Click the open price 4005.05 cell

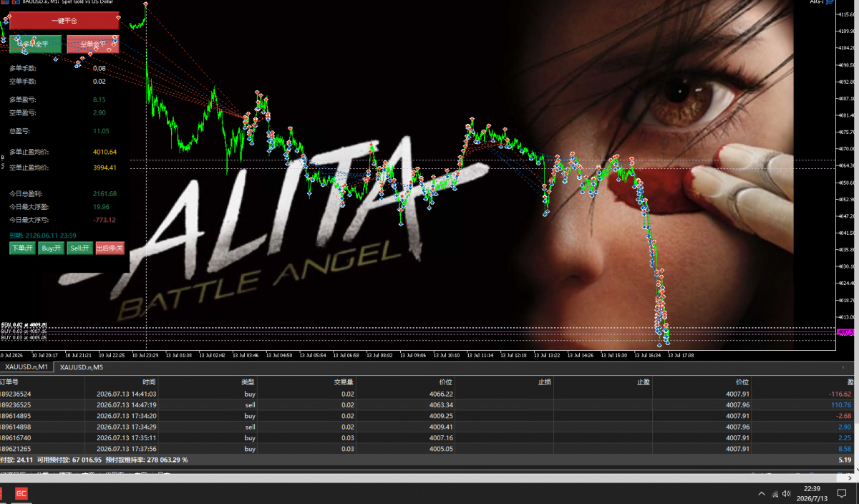coord(441,450)
